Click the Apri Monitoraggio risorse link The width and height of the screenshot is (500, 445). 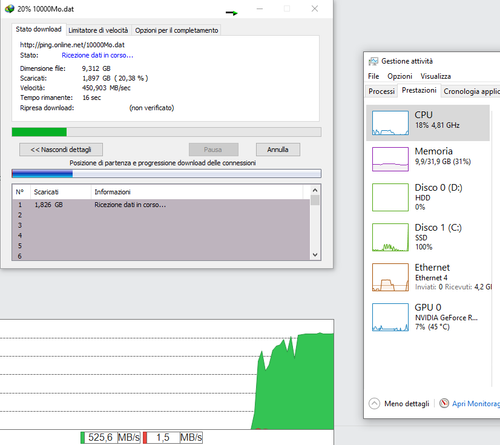(476, 404)
